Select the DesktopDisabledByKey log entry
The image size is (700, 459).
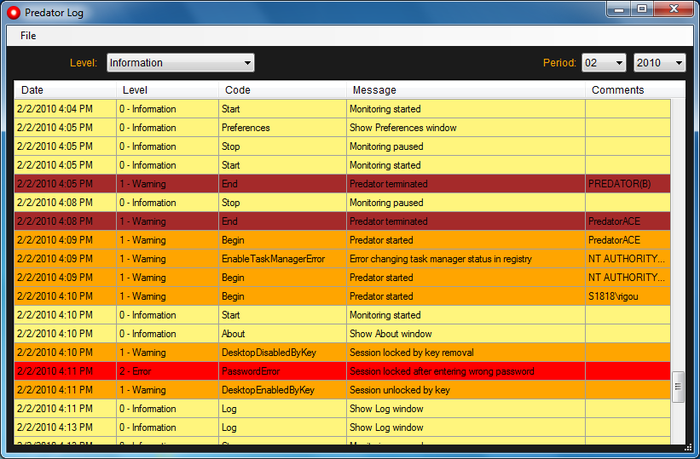(342, 352)
